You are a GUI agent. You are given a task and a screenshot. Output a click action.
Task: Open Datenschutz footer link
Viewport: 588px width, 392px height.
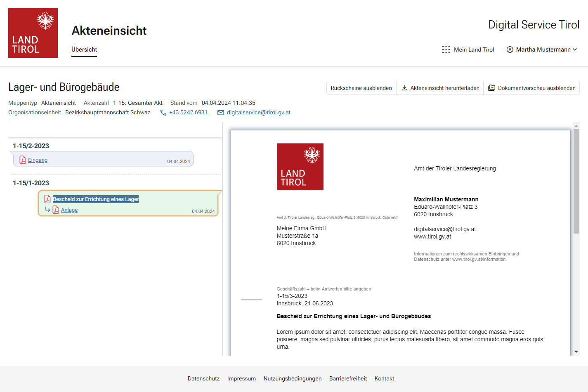[x=203, y=378]
